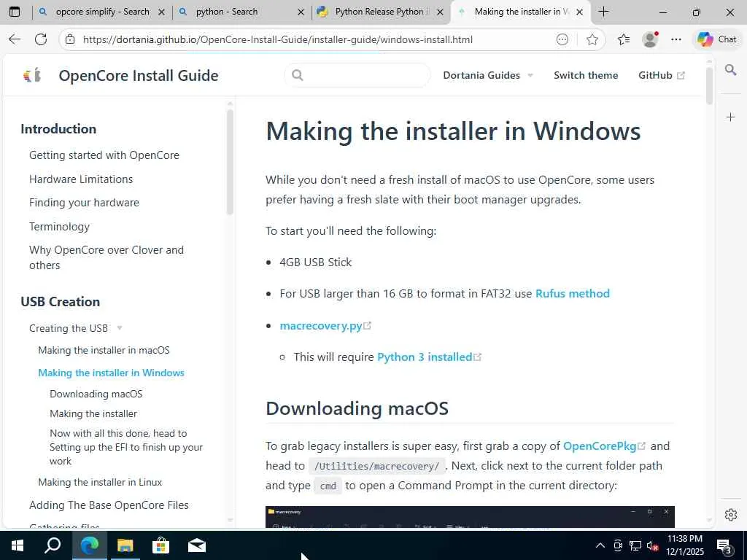The image size is (747, 560).
Task: Focus the guide search box
Action: [357, 75]
